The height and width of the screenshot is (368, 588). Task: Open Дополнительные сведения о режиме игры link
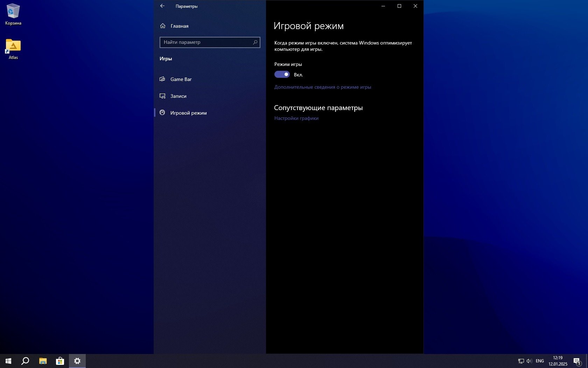(322, 87)
